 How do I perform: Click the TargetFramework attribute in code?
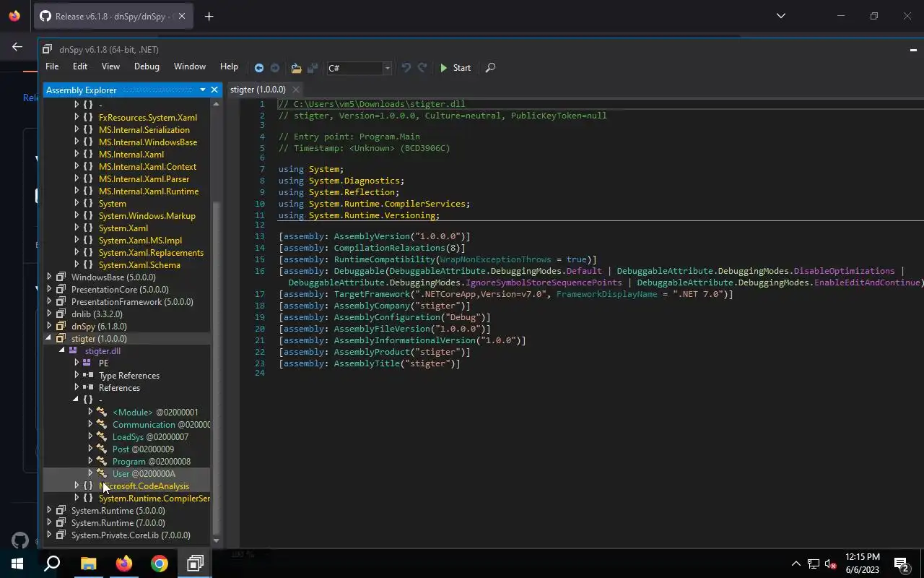click(x=372, y=294)
